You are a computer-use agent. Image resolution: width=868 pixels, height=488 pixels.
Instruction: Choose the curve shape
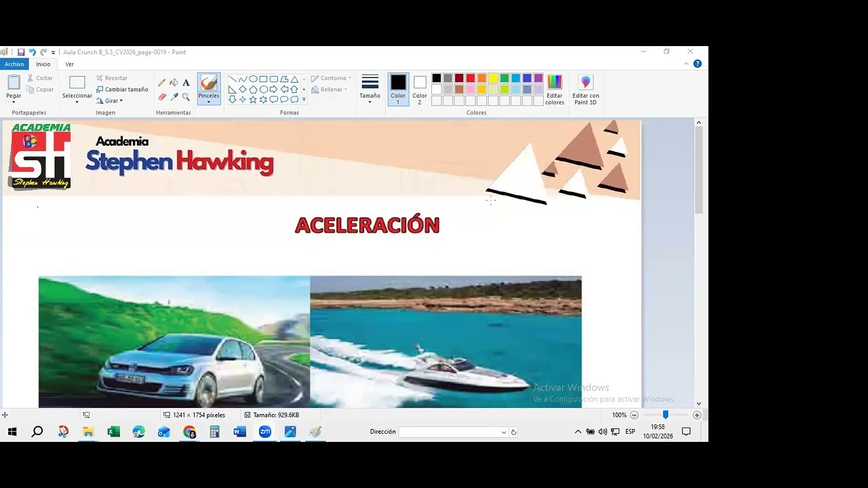point(242,79)
